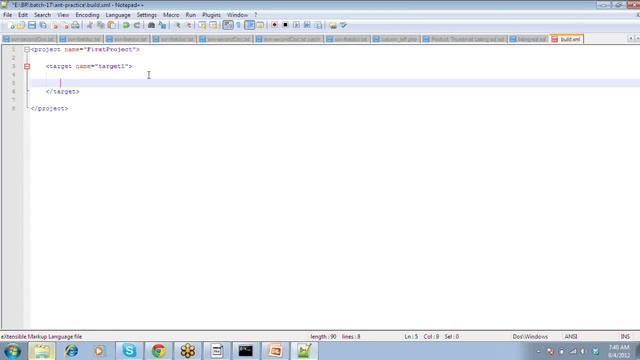Open the Macro menu

point(171,15)
